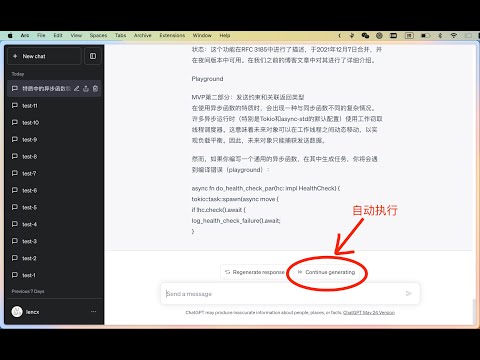The height and width of the screenshot is (360, 480).
Task: Hide the sidebar with the panel icon
Action: coord(93,56)
